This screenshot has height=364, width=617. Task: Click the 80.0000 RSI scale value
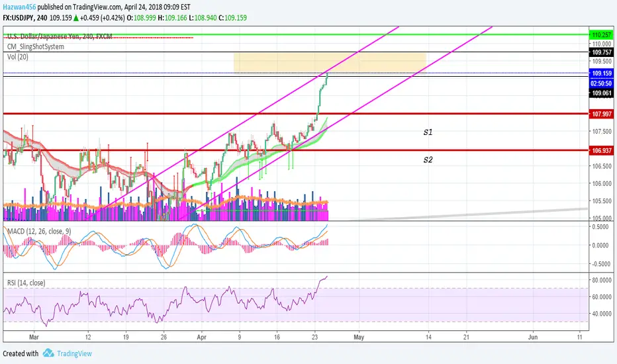pyautogui.click(x=602, y=280)
